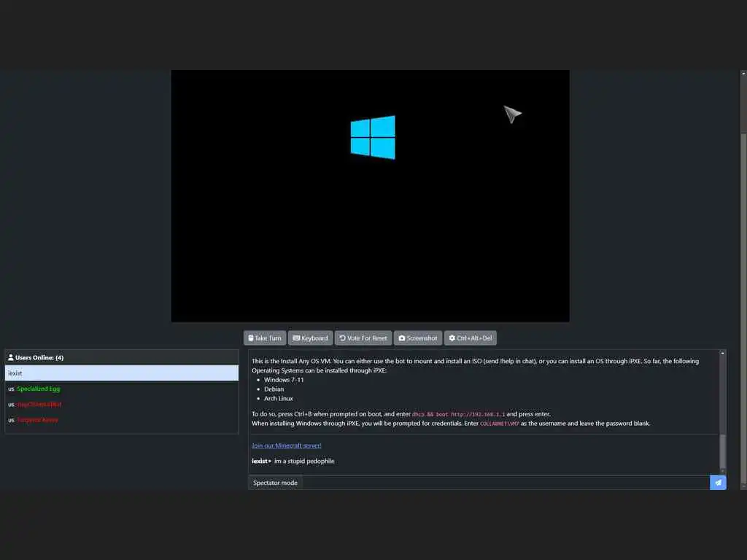Click the Take Turn button

[265, 338]
